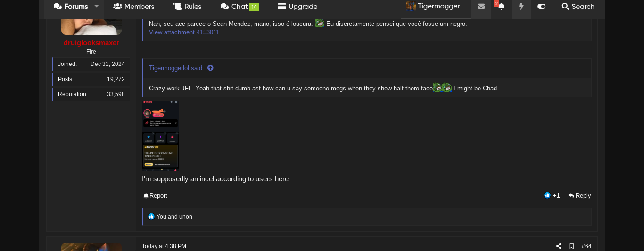Open the 'Today at 4:38 PM' timestamp
The width and height of the screenshot is (644, 251).
164,246
